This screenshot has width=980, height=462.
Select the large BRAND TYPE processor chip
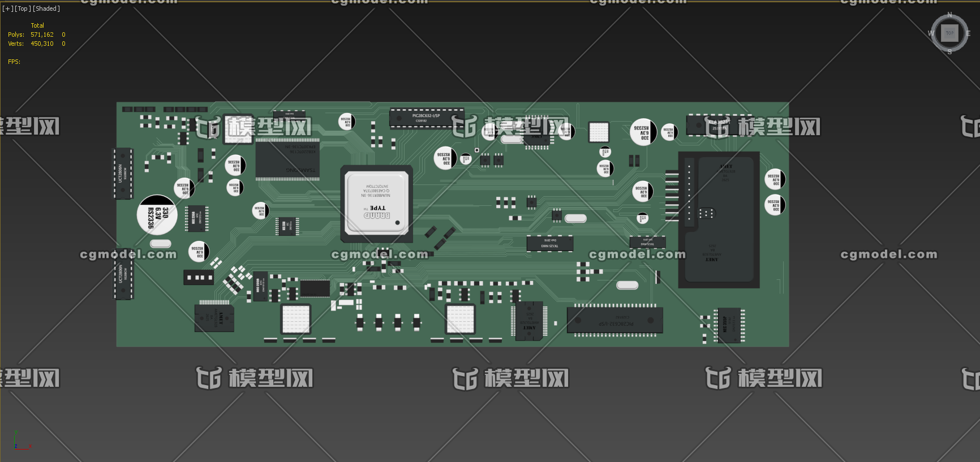click(x=376, y=204)
